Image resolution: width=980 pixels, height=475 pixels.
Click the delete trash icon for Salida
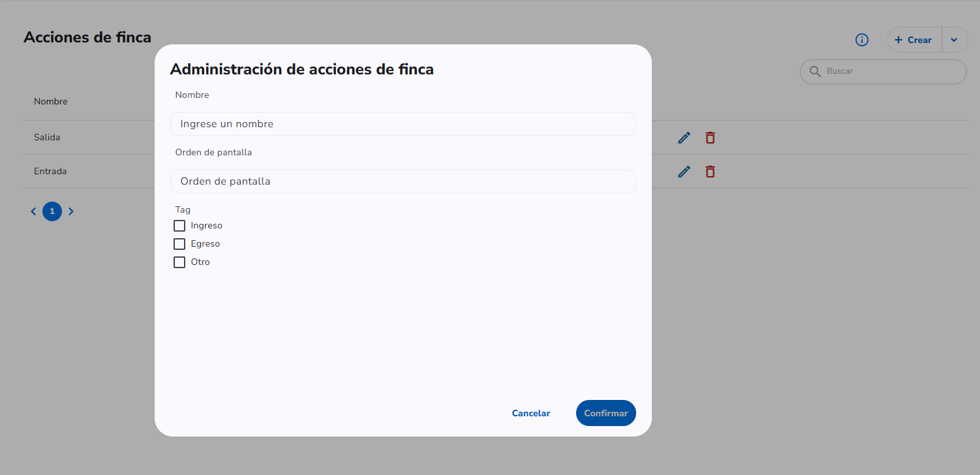click(710, 138)
